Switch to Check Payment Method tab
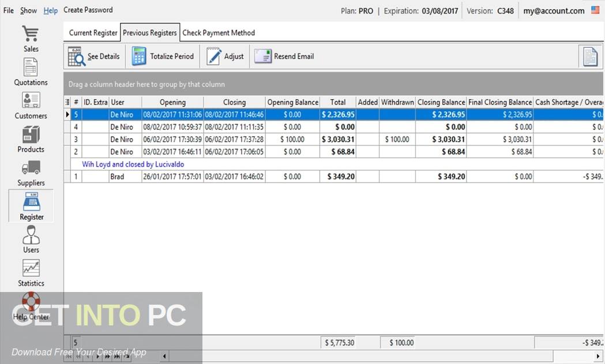The image size is (605, 364). [x=219, y=33]
